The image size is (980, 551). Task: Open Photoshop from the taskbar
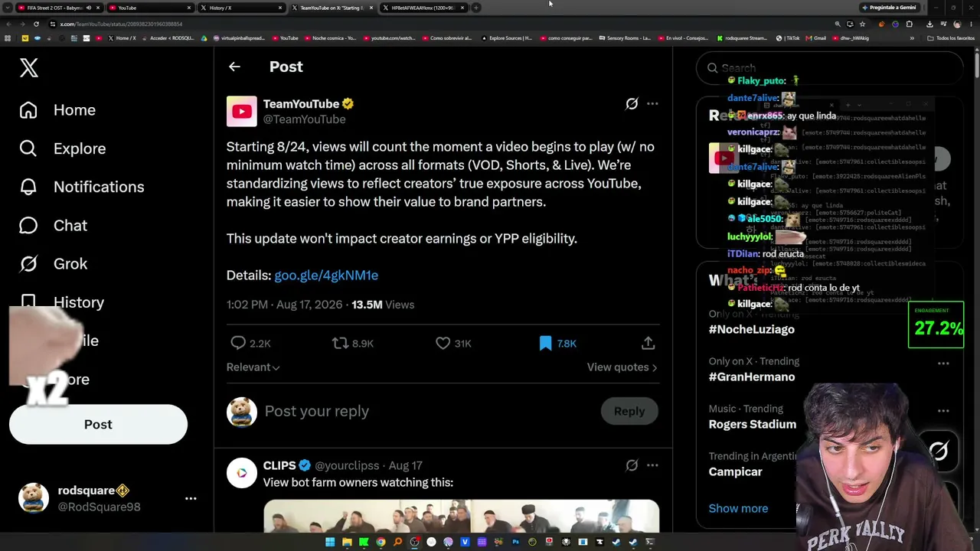tap(515, 542)
